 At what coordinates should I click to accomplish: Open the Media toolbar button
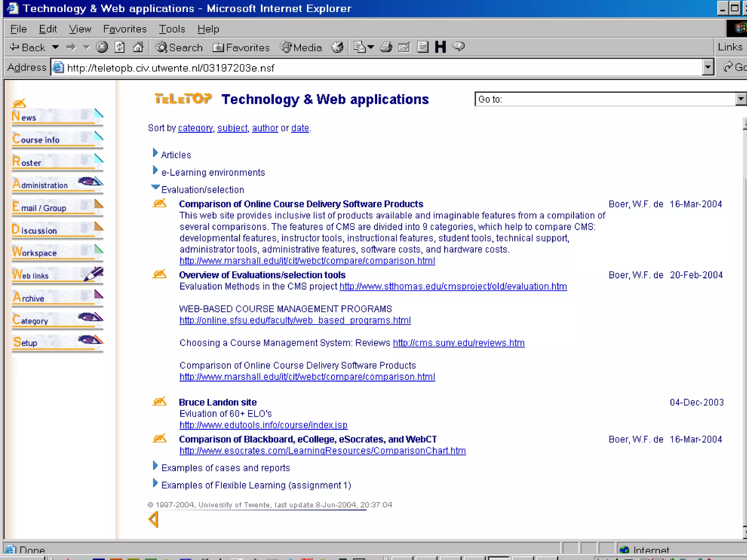[x=301, y=47]
